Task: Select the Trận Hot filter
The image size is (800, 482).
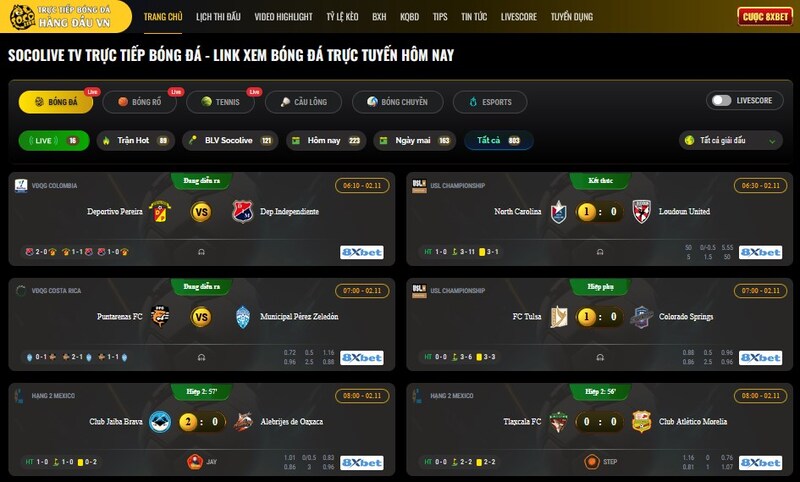Action: pos(136,141)
